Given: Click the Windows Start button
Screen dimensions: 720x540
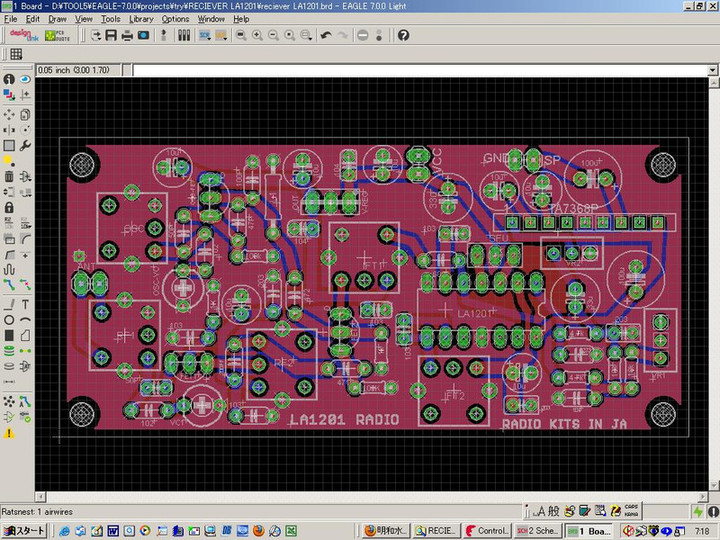Looking at the screenshot, I should click(24, 531).
